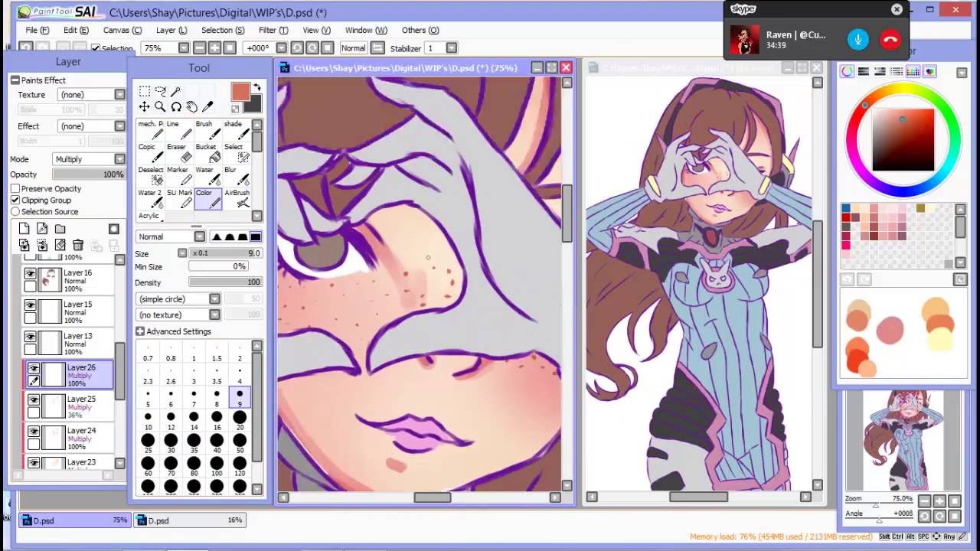Open the no texture brush dropdown
The image size is (980, 551).
[x=178, y=315]
